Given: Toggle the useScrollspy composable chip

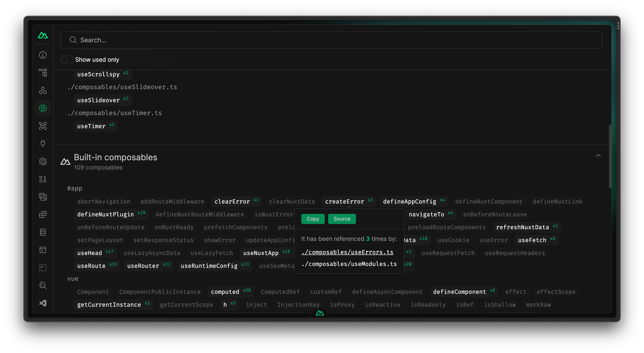Looking at the screenshot, I should (103, 74).
